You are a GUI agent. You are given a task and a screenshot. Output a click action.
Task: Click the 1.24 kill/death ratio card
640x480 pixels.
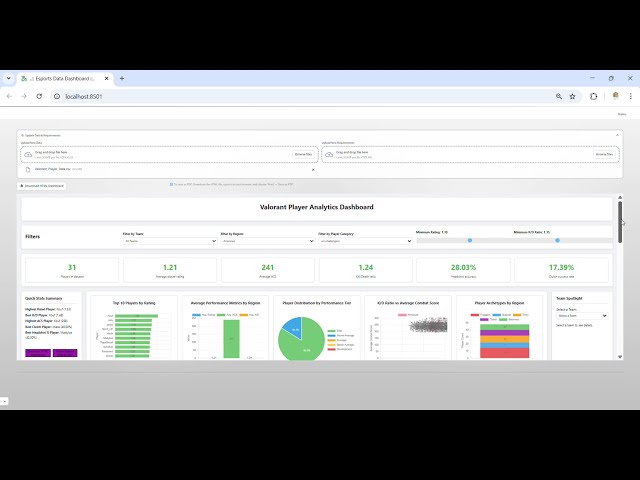[x=366, y=270]
